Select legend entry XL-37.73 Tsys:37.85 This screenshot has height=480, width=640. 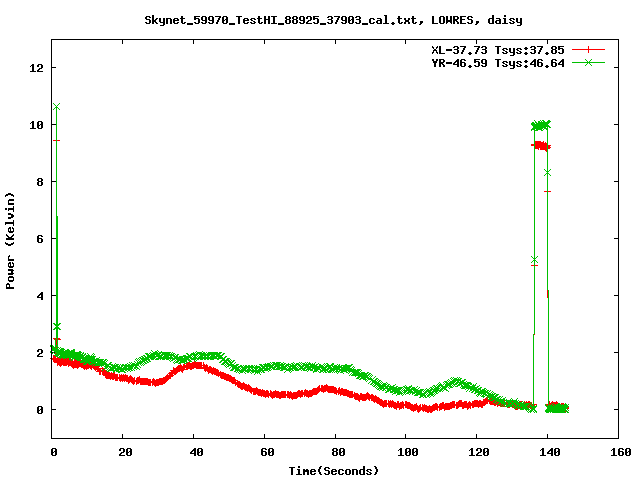tap(498, 50)
